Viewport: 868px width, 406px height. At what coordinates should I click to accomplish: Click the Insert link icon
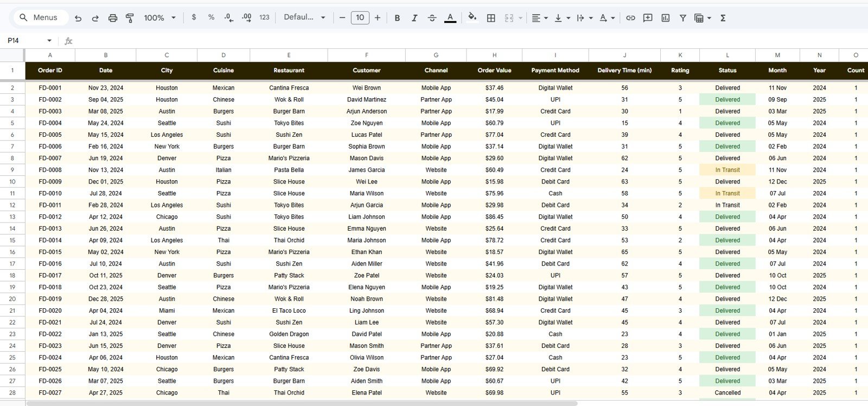pos(630,18)
